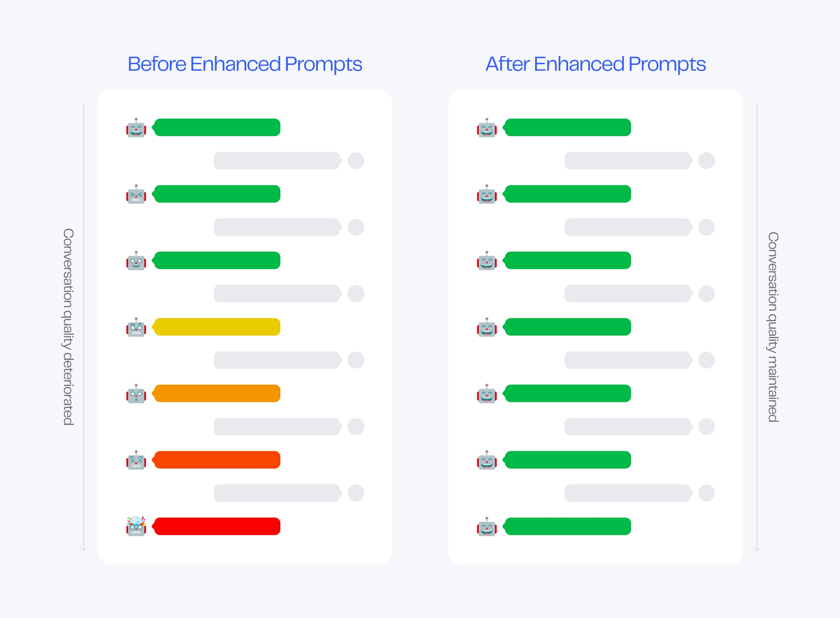Click the dizzy robot beside the orange-red bubble

[x=136, y=460]
